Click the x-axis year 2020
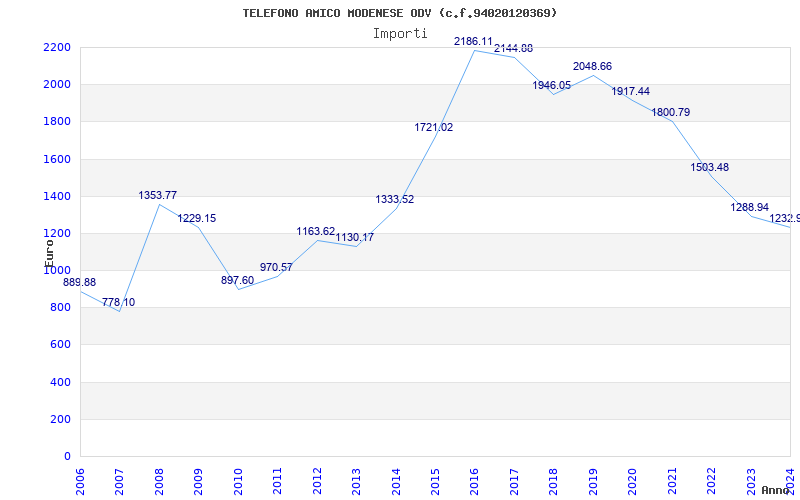This screenshot has height=500, width=800. (633, 482)
